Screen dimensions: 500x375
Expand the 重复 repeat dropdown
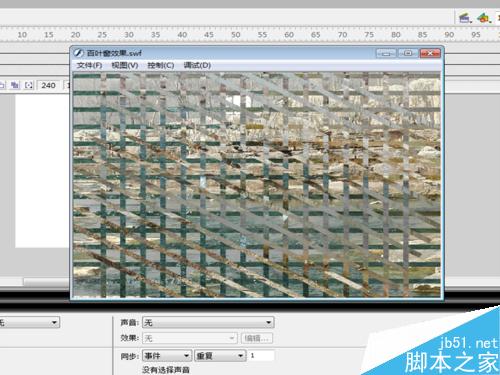220,356
